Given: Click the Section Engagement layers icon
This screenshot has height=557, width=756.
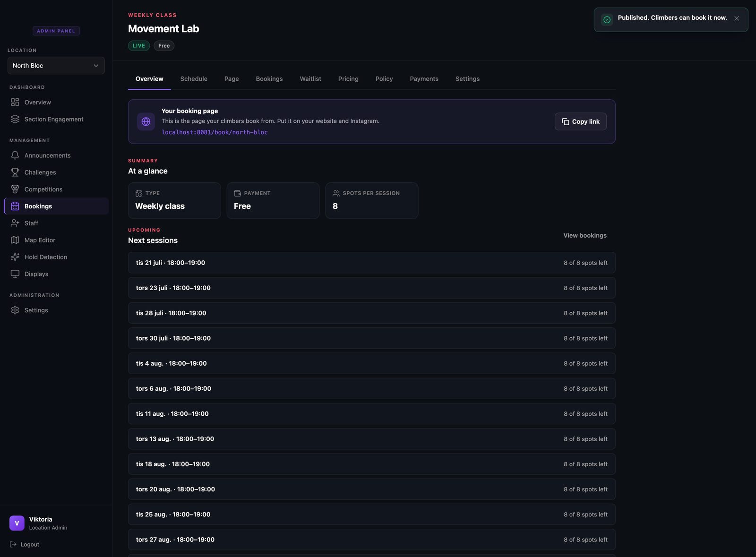Looking at the screenshot, I should click(x=15, y=119).
